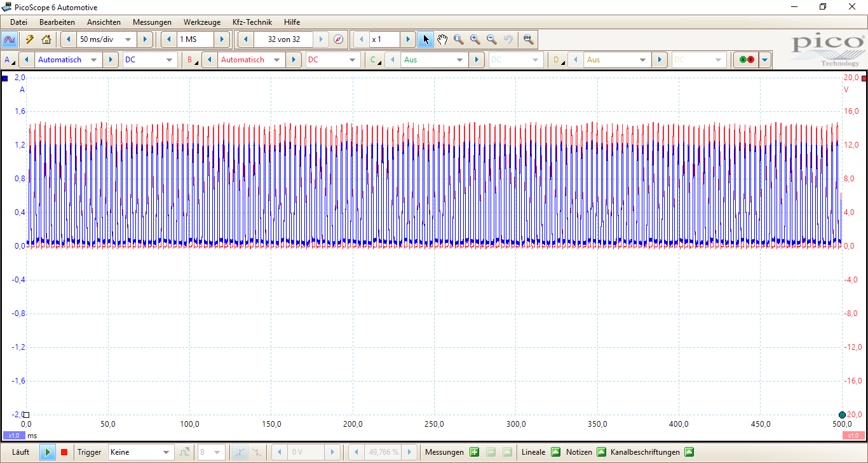Image resolution: width=868 pixels, height=463 pixels.
Task: Select the zoom-in magnifier tool
Action: coord(475,39)
